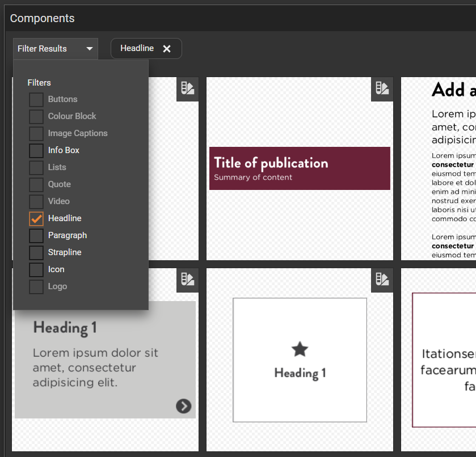This screenshot has height=457, width=476.
Task: Uncheck the Headline filter checkbox
Action: click(36, 218)
